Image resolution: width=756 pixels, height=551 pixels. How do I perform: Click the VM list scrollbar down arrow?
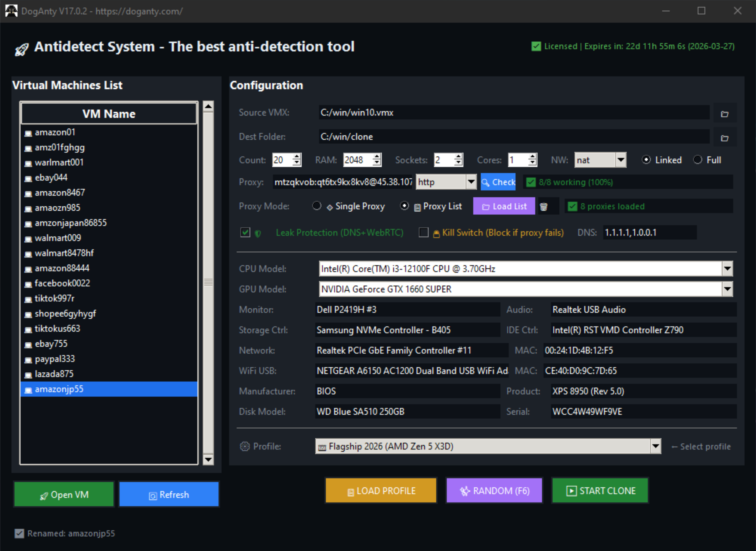(209, 460)
